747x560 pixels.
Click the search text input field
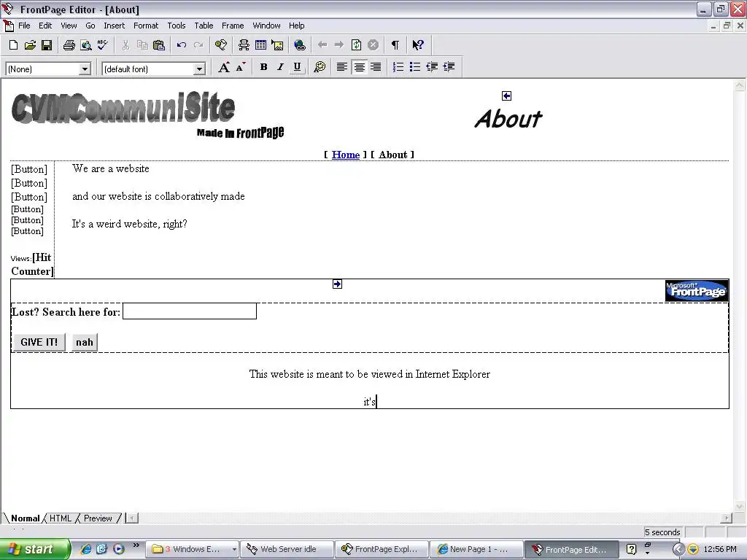pos(190,311)
